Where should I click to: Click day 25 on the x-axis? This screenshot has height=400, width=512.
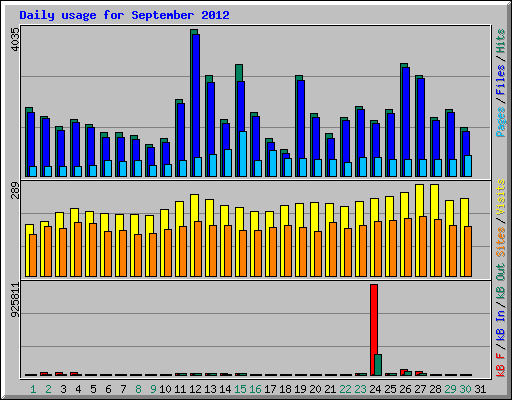pos(390,389)
